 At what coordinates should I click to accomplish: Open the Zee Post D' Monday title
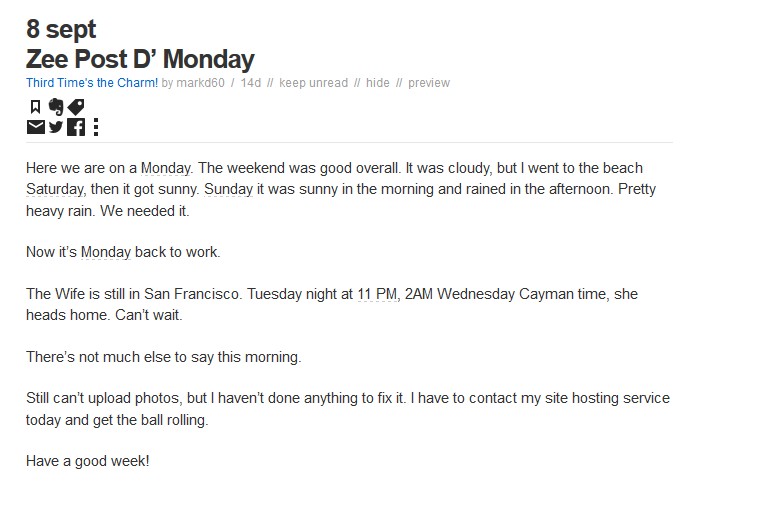point(140,59)
